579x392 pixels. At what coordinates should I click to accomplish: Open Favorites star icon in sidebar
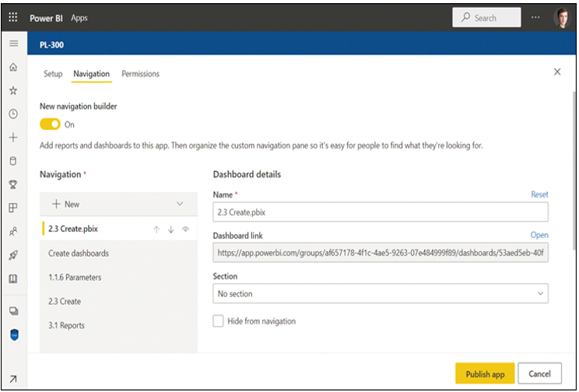(x=13, y=90)
